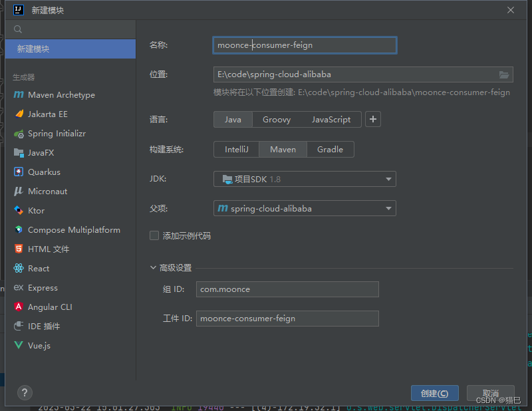
Task: Select HTML 文件 generator label
Action: tap(49, 249)
